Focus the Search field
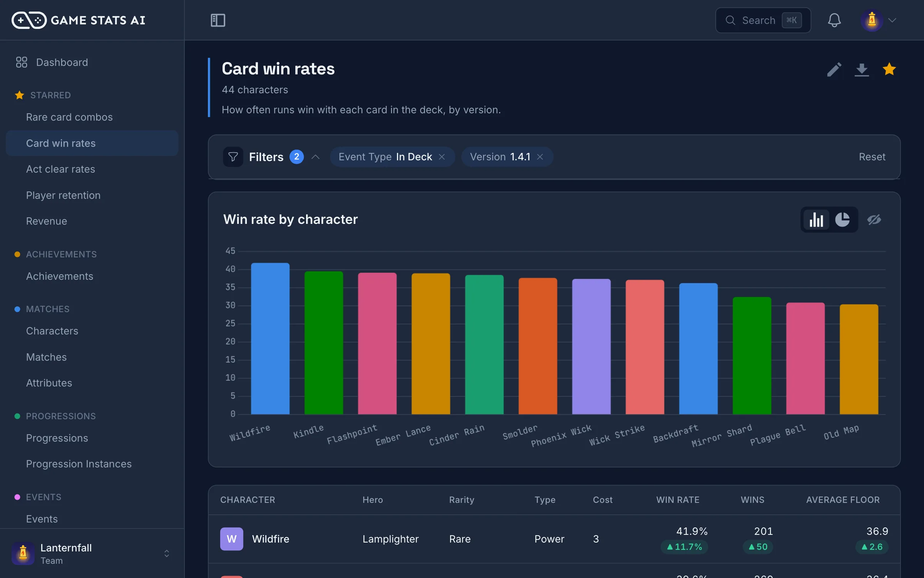 (x=763, y=20)
